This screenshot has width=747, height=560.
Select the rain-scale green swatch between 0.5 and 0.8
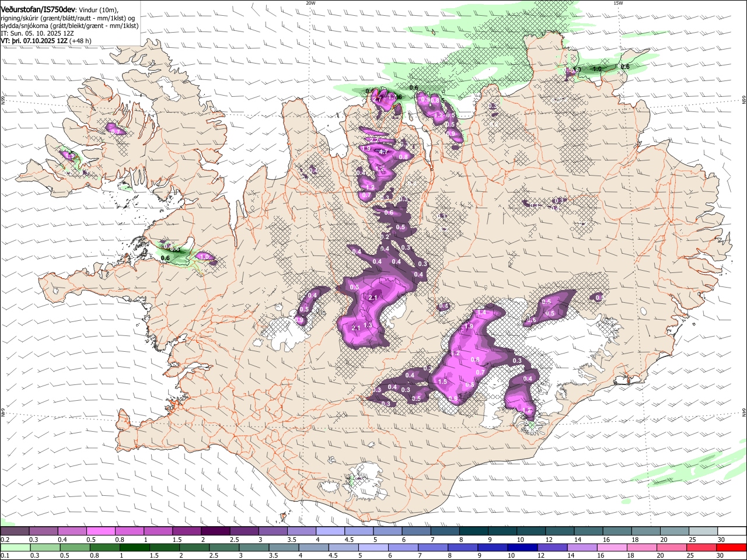[x=75, y=548]
